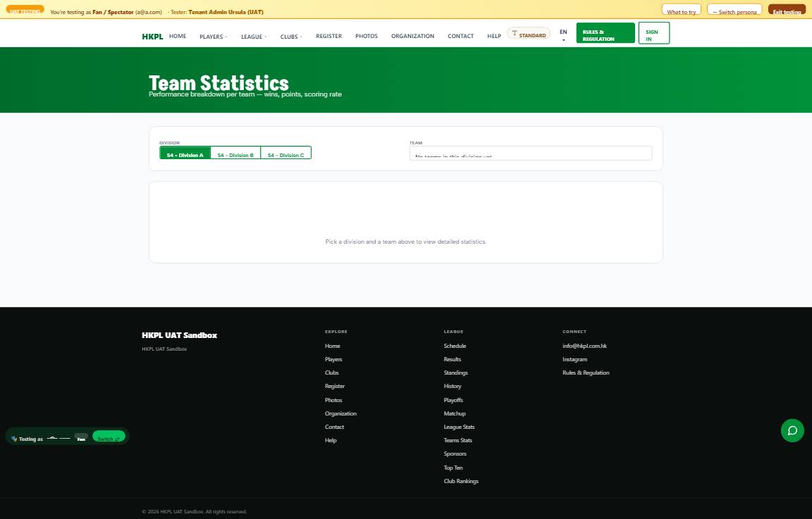
Task: Click the What to try button
Action: coord(681,10)
